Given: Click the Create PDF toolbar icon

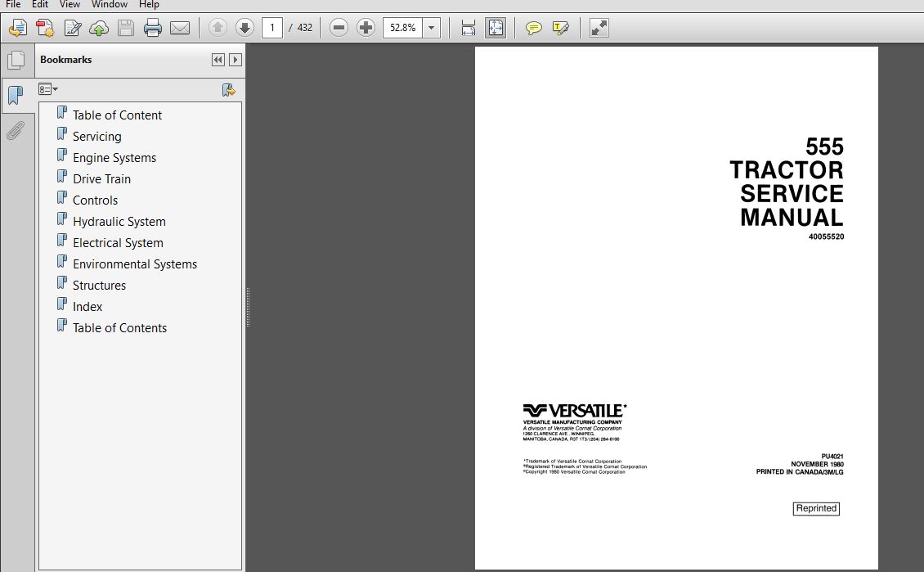Looking at the screenshot, I should tap(18, 28).
